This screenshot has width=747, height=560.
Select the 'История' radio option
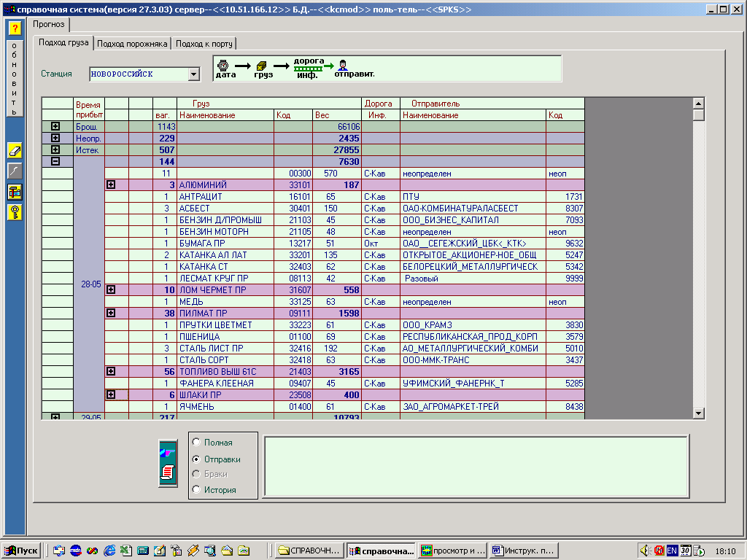(196, 489)
